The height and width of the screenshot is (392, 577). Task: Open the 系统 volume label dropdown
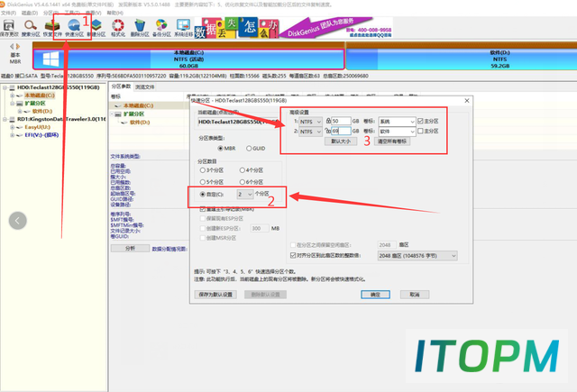tap(397, 122)
